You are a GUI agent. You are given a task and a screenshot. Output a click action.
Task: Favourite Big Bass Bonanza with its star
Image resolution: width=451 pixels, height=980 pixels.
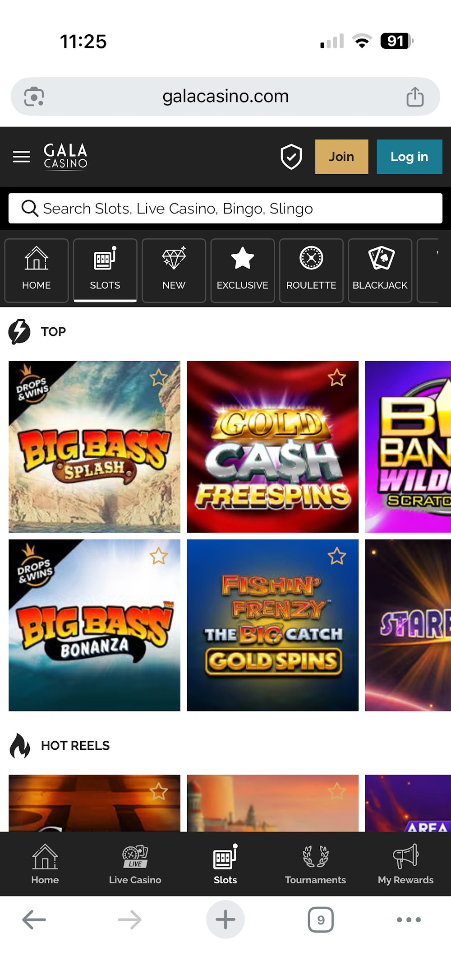(x=159, y=556)
